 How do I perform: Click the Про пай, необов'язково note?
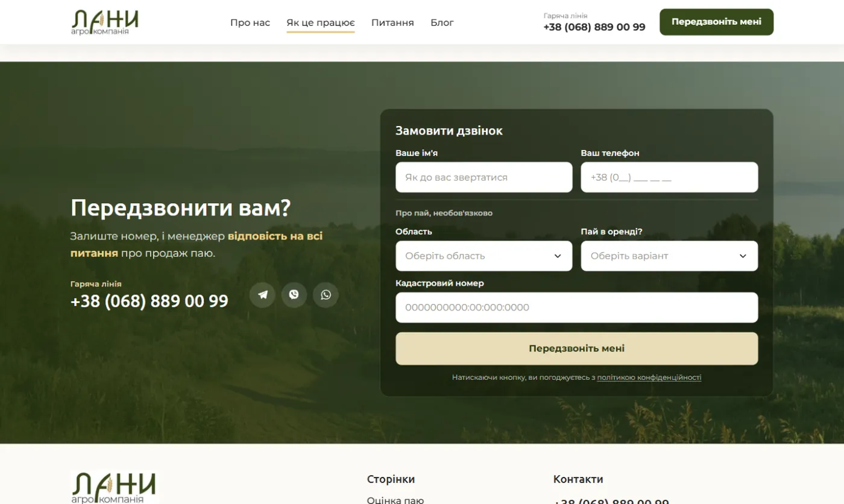click(x=444, y=213)
